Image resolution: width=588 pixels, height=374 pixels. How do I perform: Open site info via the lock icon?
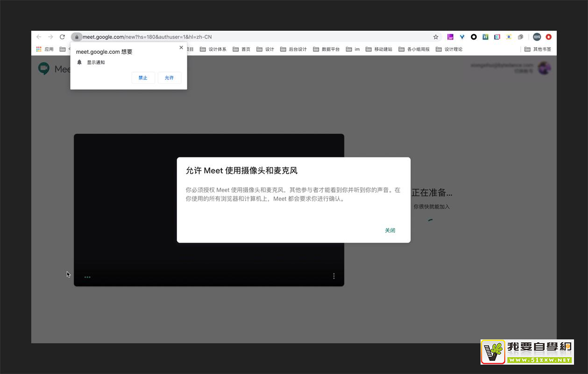coord(77,37)
